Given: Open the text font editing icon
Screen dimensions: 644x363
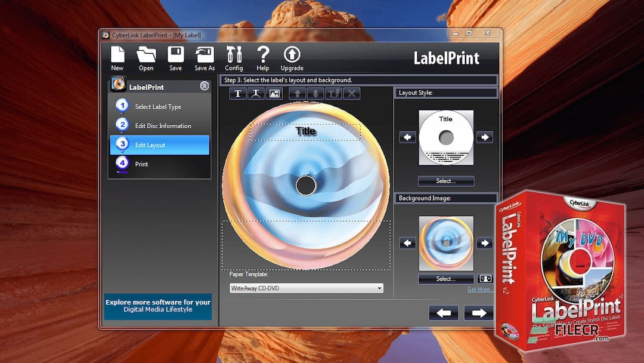Looking at the screenshot, I should pos(333,93).
